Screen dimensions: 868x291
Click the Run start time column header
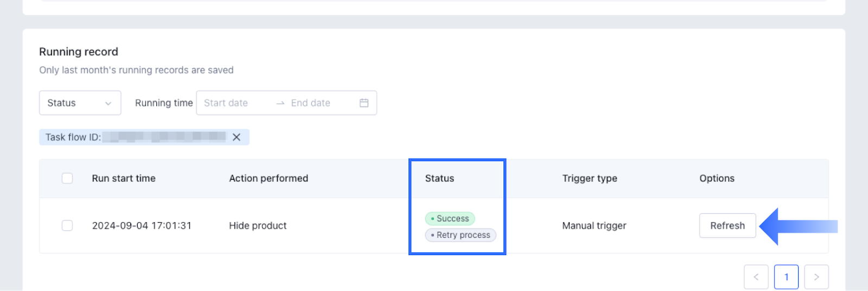(124, 178)
